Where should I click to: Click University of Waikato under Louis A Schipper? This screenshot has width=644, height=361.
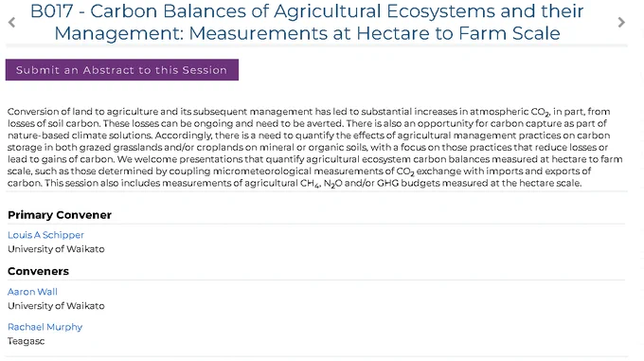click(56, 249)
